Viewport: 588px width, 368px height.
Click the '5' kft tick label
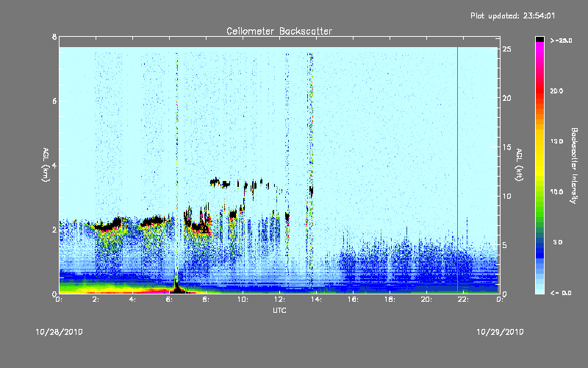click(x=505, y=245)
